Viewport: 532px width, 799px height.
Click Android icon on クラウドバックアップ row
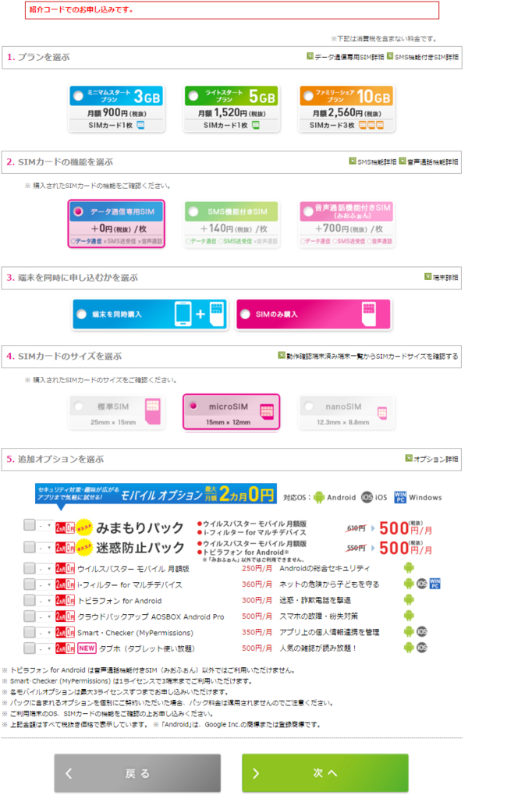[409, 616]
